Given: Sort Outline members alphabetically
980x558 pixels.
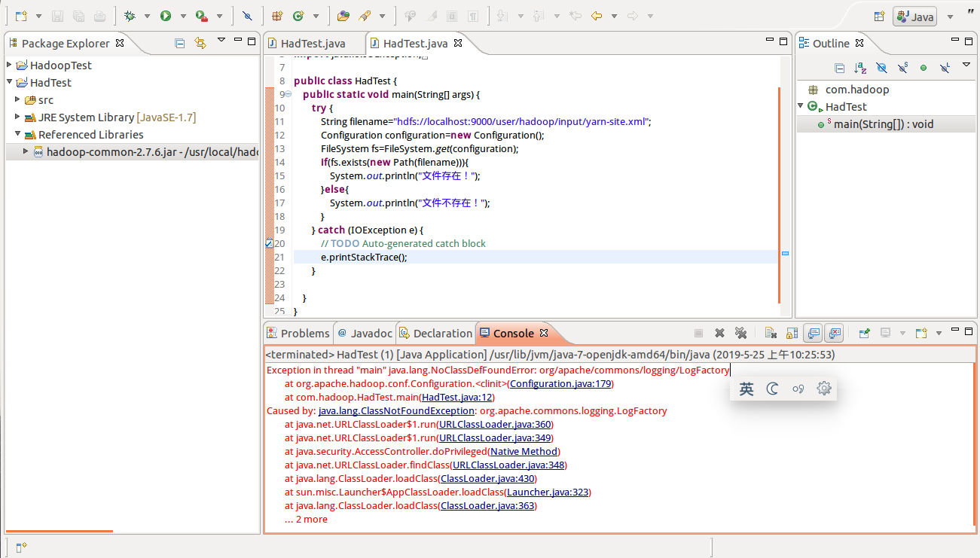Looking at the screenshot, I should point(859,68).
